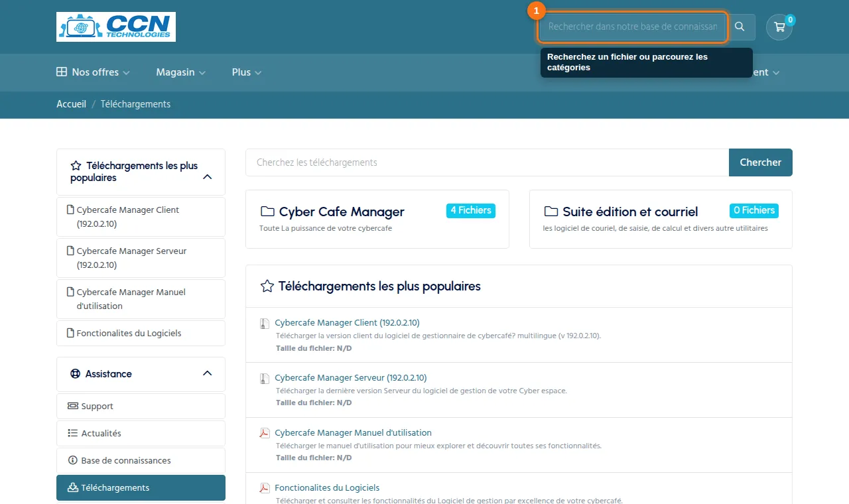Select Base de connaissances in Assistance menu
This screenshot has width=849, height=504.
(141, 460)
